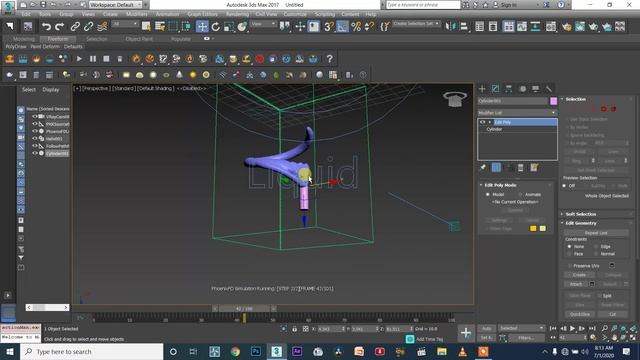Open the Utilities wrench tab in command panel
The image size is (640, 360).
[x=549, y=89]
